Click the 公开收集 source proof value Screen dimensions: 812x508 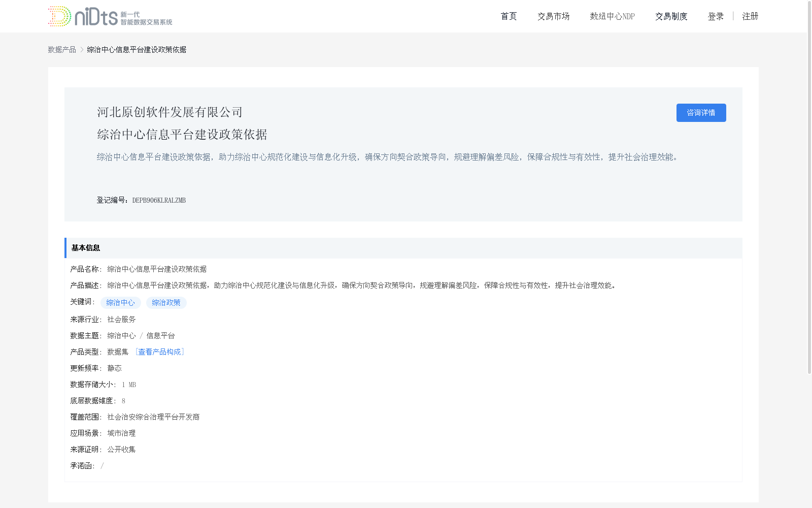pyautogui.click(x=121, y=449)
